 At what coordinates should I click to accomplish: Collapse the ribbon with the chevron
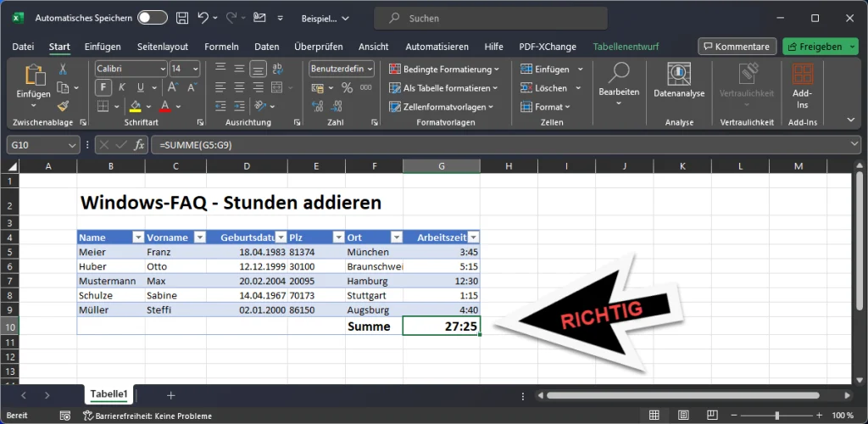(851, 120)
